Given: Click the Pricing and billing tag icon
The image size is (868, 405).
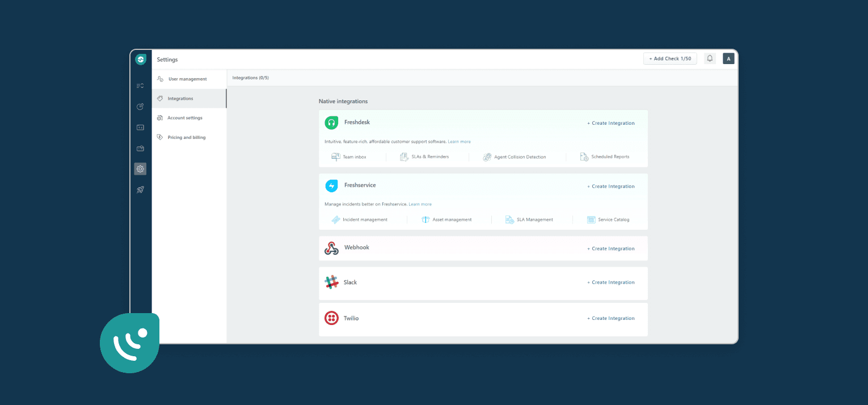Looking at the screenshot, I should pos(160,137).
